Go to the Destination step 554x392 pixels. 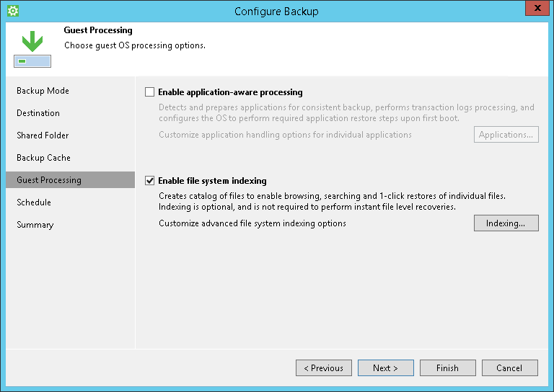coord(38,113)
